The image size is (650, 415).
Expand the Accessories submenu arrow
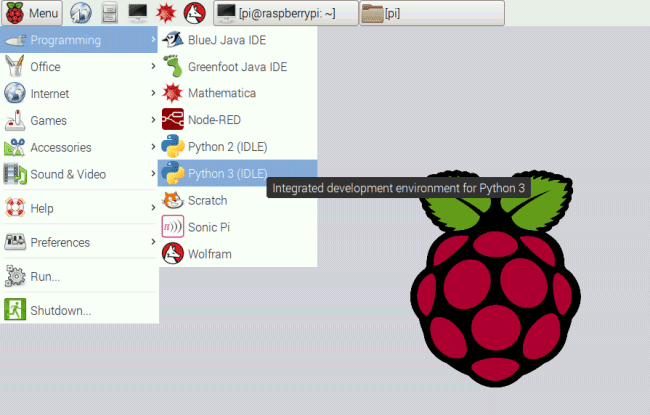[153, 147]
